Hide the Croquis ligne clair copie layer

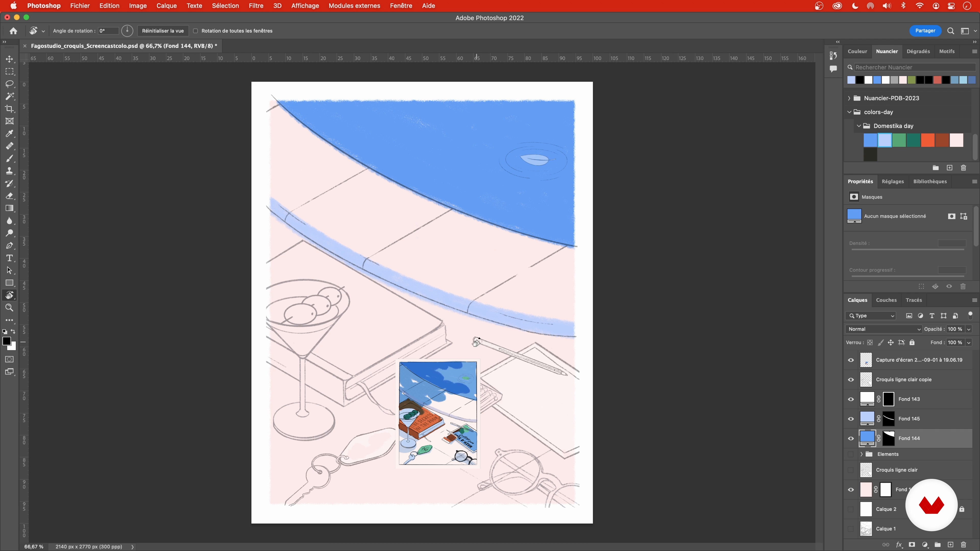point(851,380)
